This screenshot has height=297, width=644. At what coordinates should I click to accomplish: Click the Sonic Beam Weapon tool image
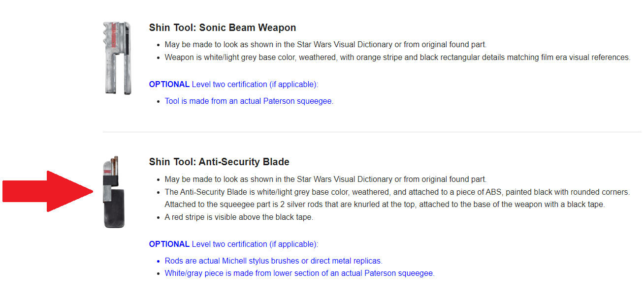click(117, 58)
